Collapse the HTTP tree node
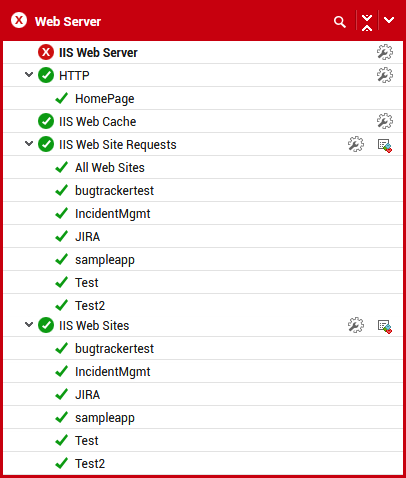 (x=29, y=74)
